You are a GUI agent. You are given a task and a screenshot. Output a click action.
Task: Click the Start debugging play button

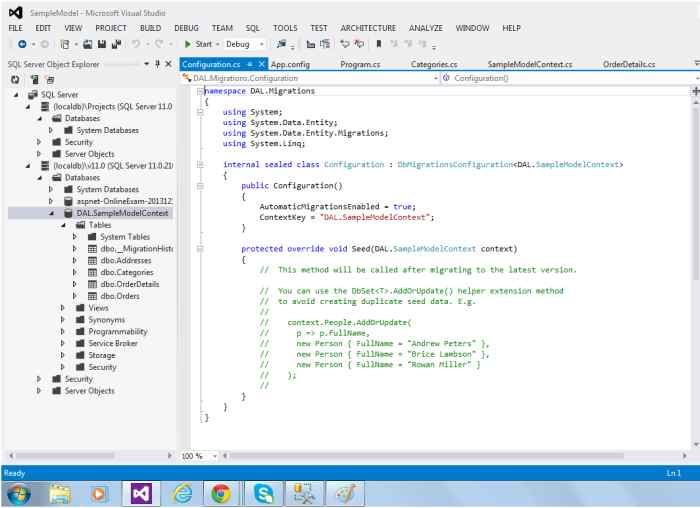[188, 44]
